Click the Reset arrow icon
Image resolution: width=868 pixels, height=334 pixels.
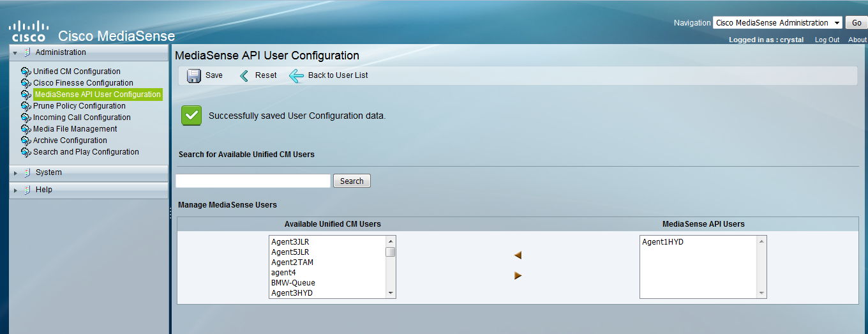pos(244,76)
